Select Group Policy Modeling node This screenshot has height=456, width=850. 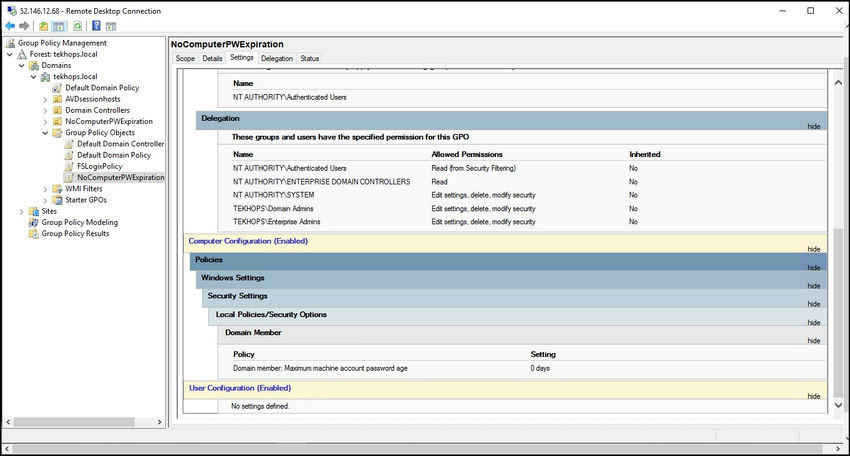tap(79, 222)
